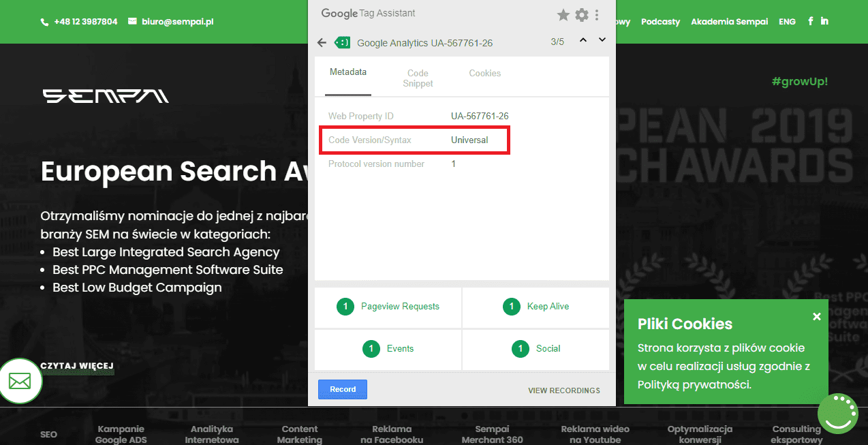868x445 pixels.
Task: Go back with the left arrow icon
Action: pyautogui.click(x=322, y=43)
